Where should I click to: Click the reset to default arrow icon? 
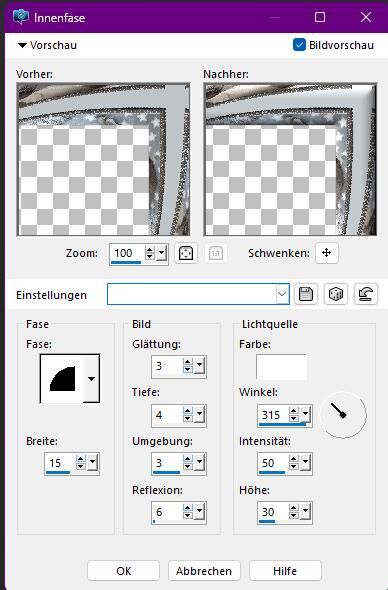pyautogui.click(x=365, y=294)
